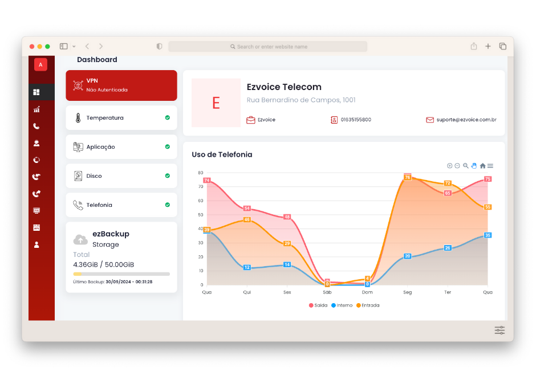Screen dimensions: 536x392
Task: Open the phone handset sidebar icon
Action: pyautogui.click(x=36, y=126)
